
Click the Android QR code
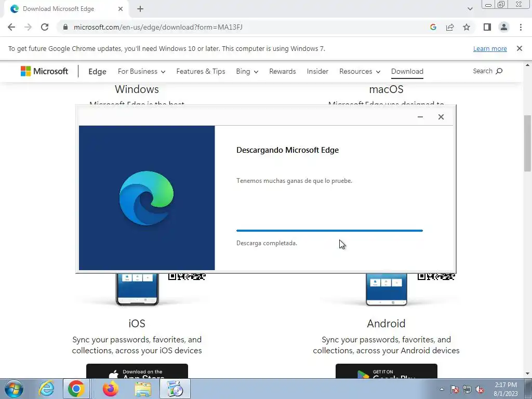tap(436, 276)
